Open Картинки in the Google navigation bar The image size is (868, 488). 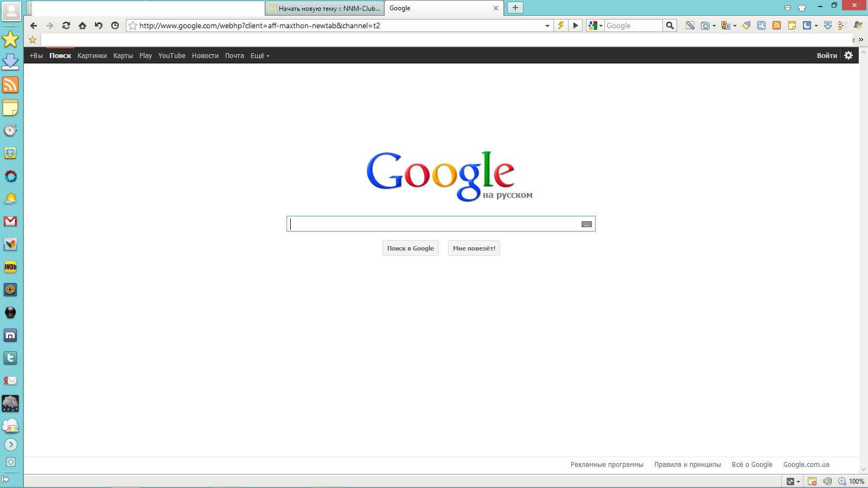pos(92,56)
